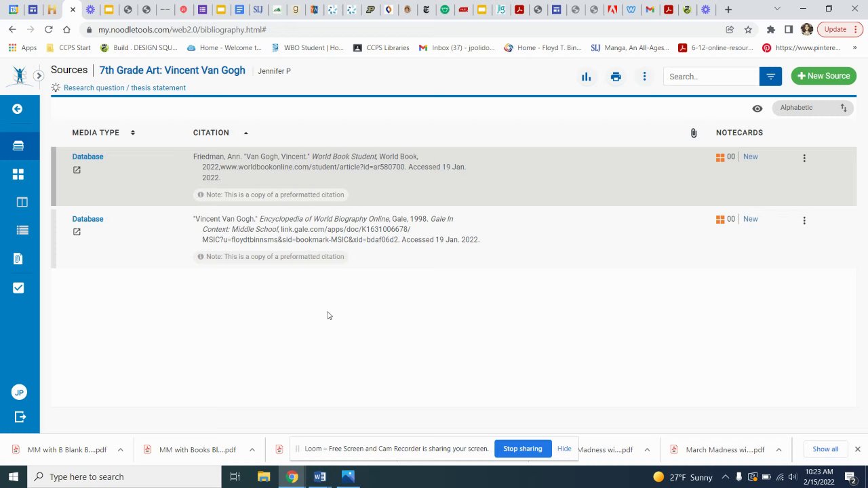Open options menu for Gale citation
The width and height of the screenshot is (868, 488).
point(804,220)
